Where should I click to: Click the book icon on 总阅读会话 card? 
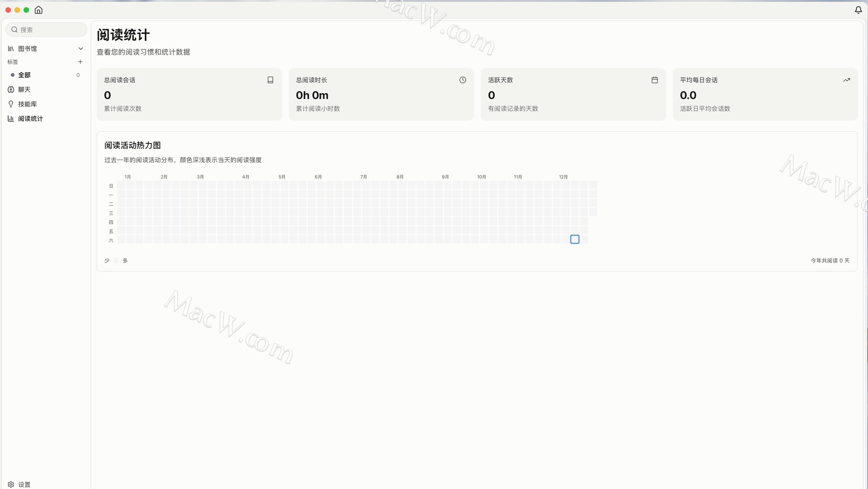pos(270,80)
